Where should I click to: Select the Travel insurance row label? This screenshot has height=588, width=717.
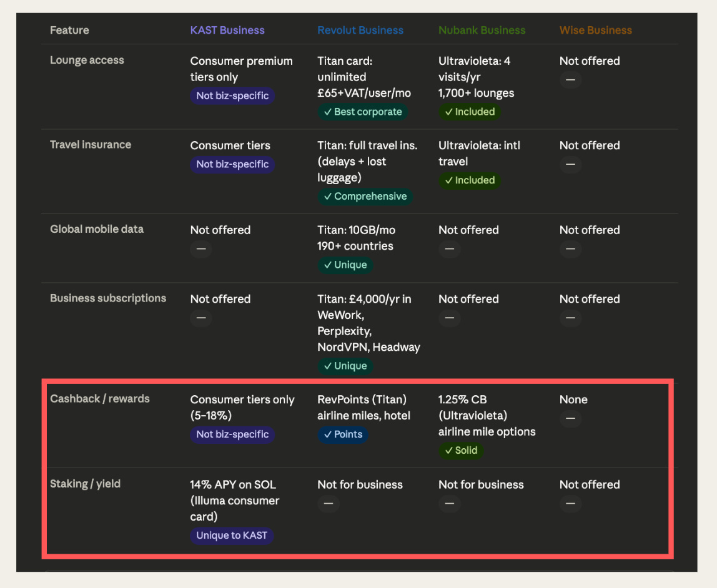[91, 145]
